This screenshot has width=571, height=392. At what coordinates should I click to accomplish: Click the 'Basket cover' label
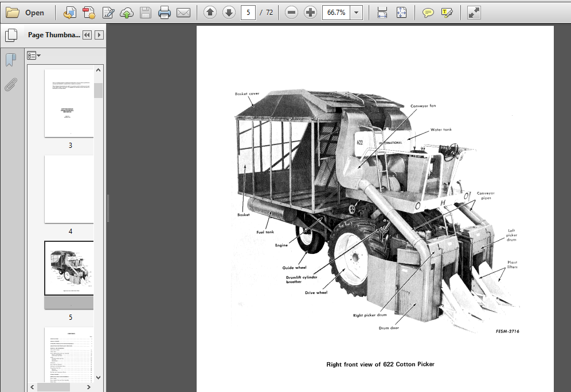pos(247,94)
